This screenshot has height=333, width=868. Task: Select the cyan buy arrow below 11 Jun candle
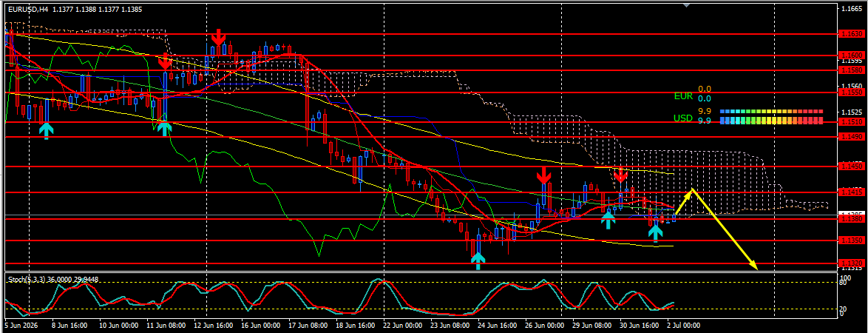coord(164,129)
